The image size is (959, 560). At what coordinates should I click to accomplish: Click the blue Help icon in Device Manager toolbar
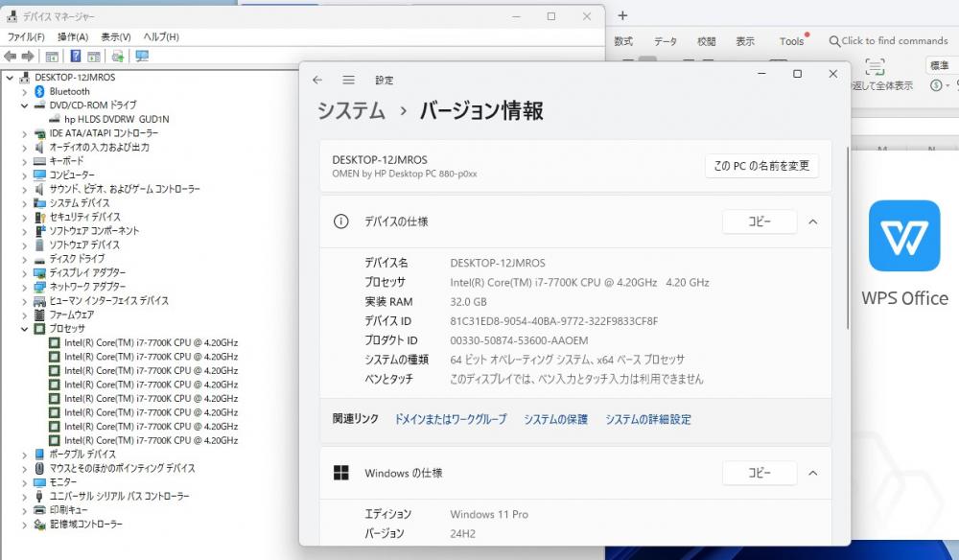pos(75,57)
